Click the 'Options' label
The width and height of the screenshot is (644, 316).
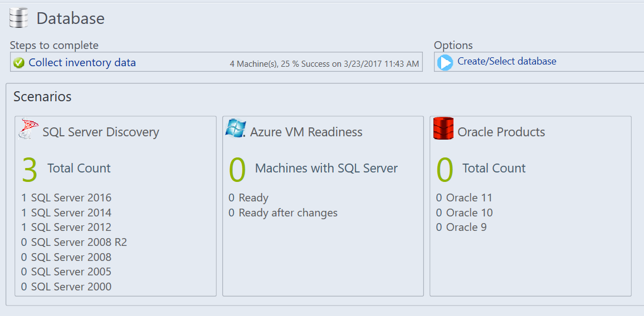453,45
